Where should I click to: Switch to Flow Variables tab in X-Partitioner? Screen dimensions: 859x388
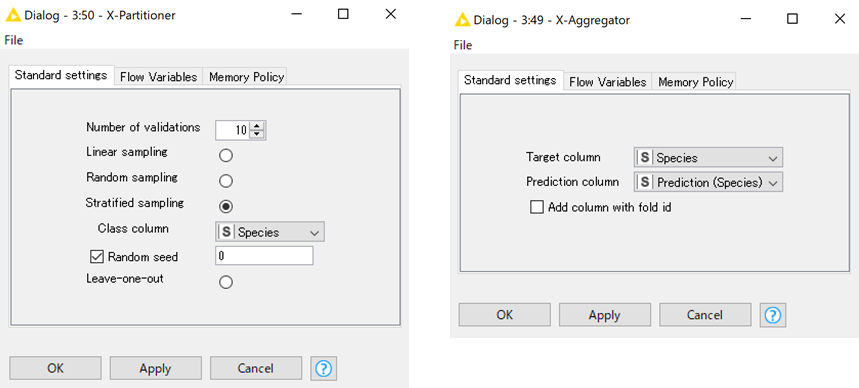coord(158,77)
